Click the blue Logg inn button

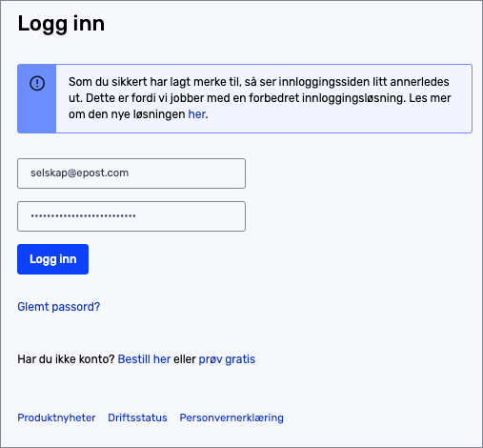tap(52, 259)
